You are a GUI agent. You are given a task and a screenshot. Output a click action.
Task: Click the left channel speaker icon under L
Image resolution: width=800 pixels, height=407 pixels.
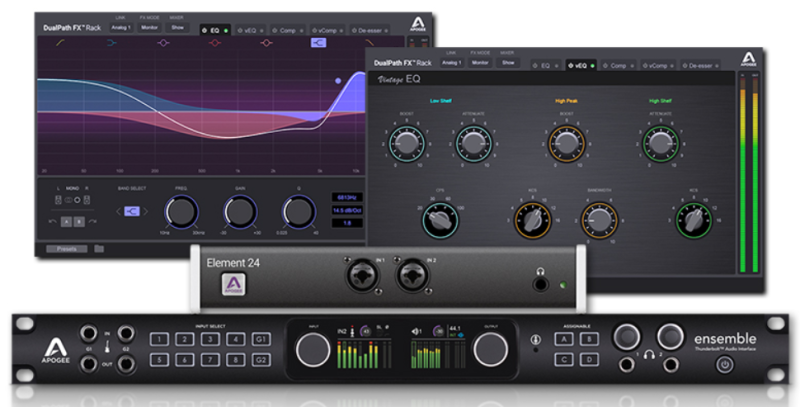pyautogui.click(x=58, y=200)
